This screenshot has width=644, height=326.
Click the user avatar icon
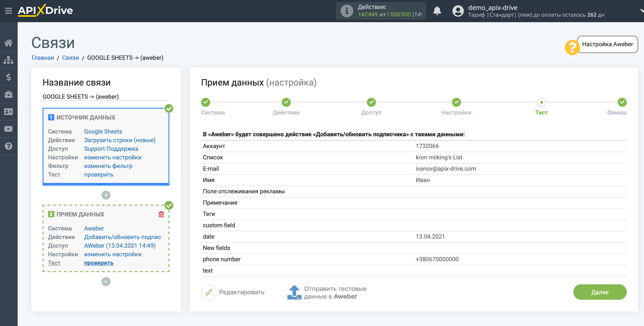pos(458,11)
